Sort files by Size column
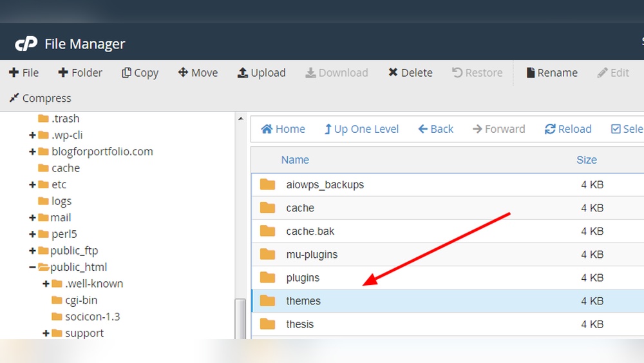 [587, 160]
